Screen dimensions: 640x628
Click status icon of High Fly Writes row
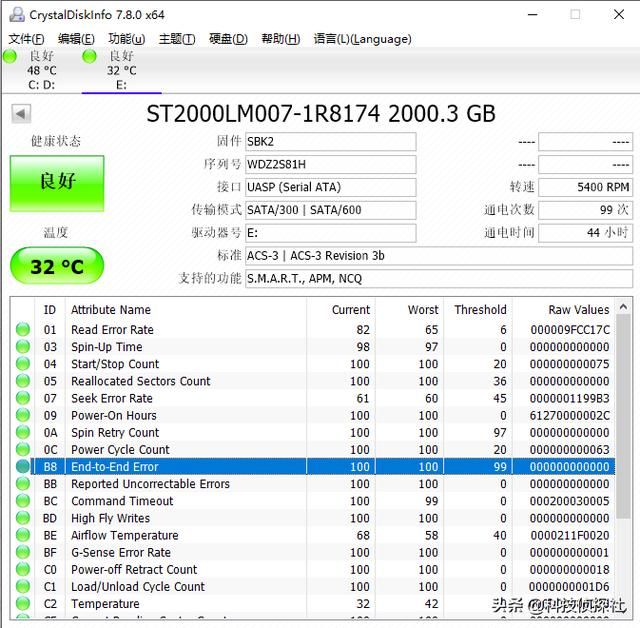click(x=23, y=518)
